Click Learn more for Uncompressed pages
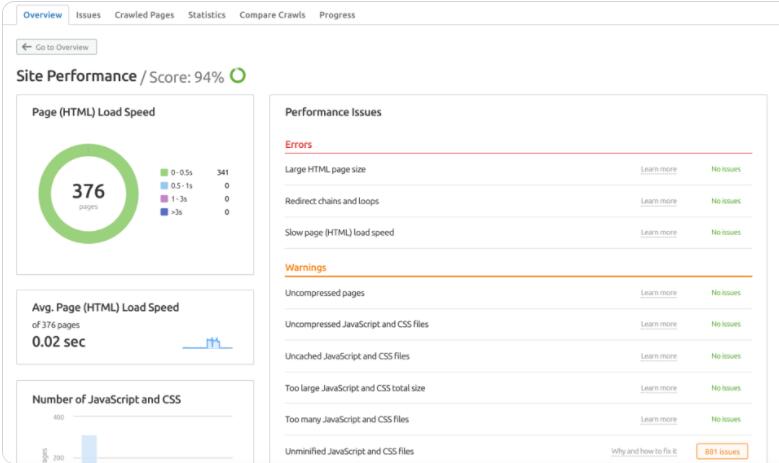Viewport: 779px width, 463px height. tap(658, 293)
